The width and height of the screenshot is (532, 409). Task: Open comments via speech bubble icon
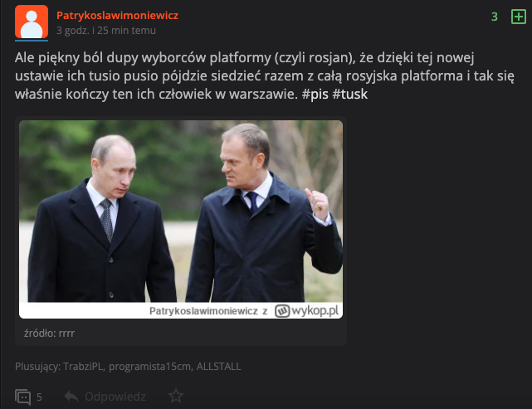pos(22,397)
